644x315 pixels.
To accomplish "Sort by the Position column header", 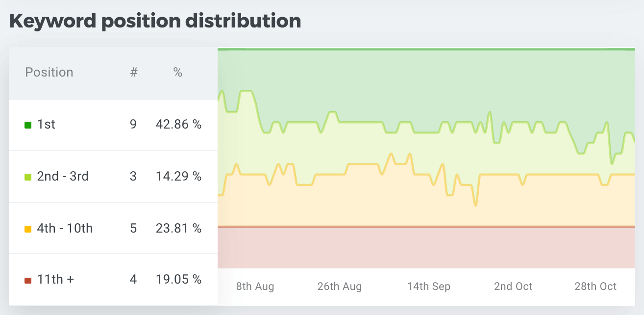I will pos(49,73).
